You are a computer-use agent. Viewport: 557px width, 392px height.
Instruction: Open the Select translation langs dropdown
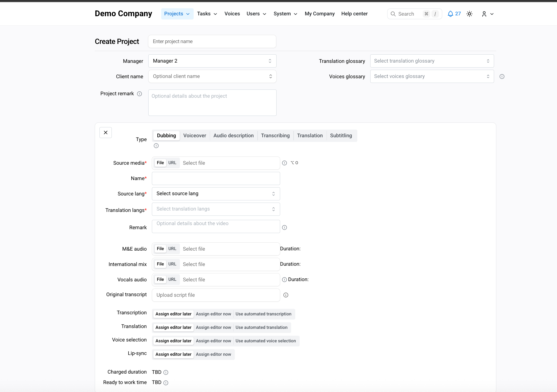[x=216, y=209]
